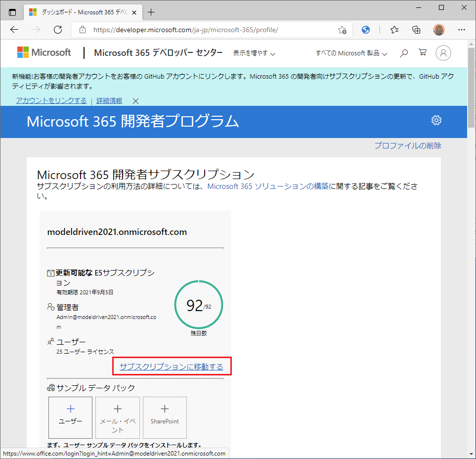This screenshot has width=476, height=459.
Task: Open developer program settings gear
Action: tap(436, 120)
